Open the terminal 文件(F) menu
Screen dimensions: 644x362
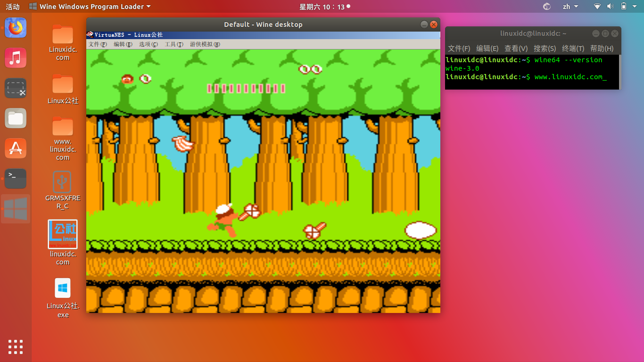point(459,49)
